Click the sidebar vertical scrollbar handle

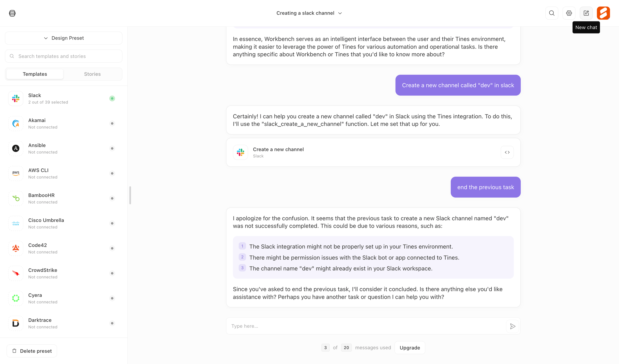(x=130, y=195)
